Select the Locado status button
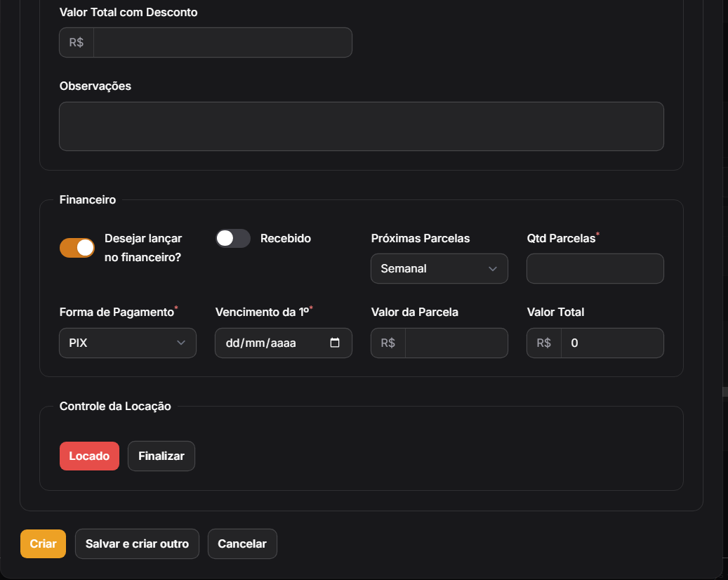 [89, 456]
